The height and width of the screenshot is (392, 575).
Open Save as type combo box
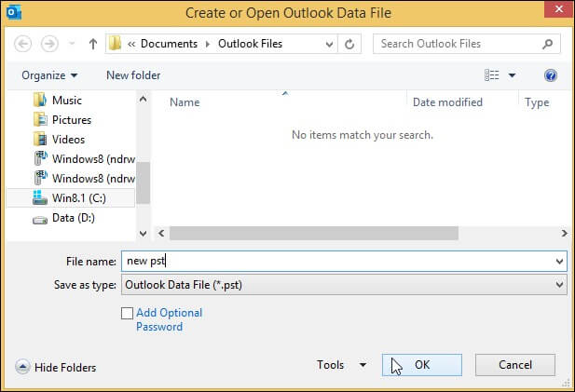click(x=344, y=285)
